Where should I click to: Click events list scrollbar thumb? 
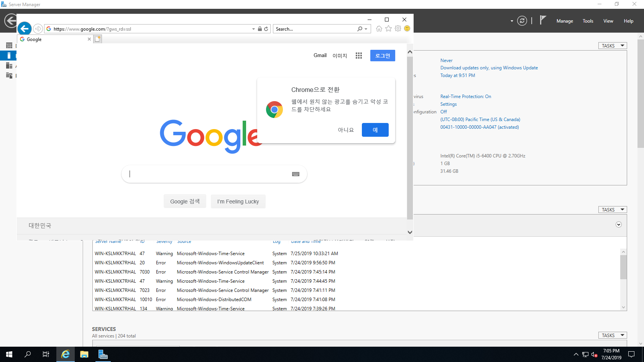[x=623, y=267]
